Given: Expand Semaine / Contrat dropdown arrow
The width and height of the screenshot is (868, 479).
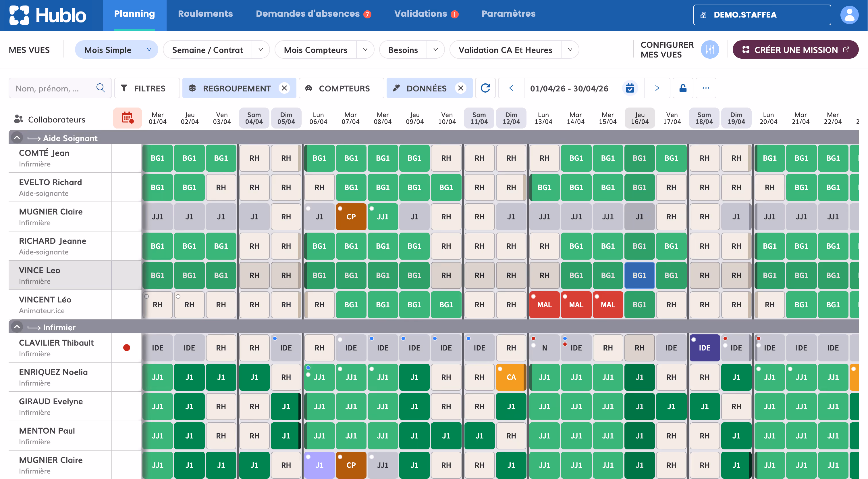Looking at the screenshot, I should pos(261,49).
